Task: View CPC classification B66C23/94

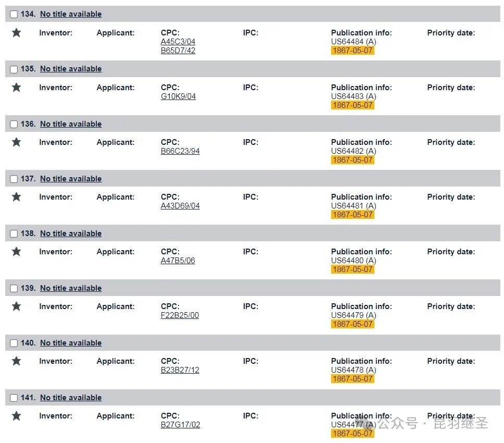Action: [x=180, y=151]
